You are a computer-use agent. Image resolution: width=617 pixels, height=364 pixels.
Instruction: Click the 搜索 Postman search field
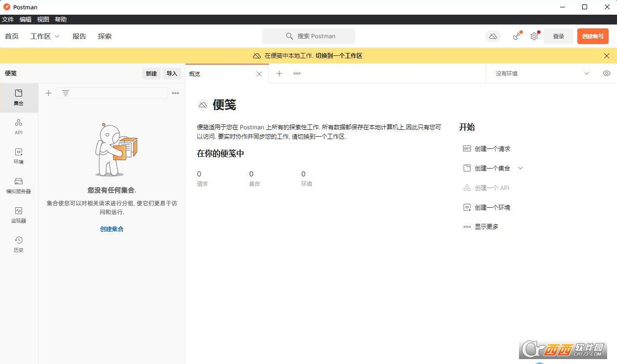(x=309, y=36)
